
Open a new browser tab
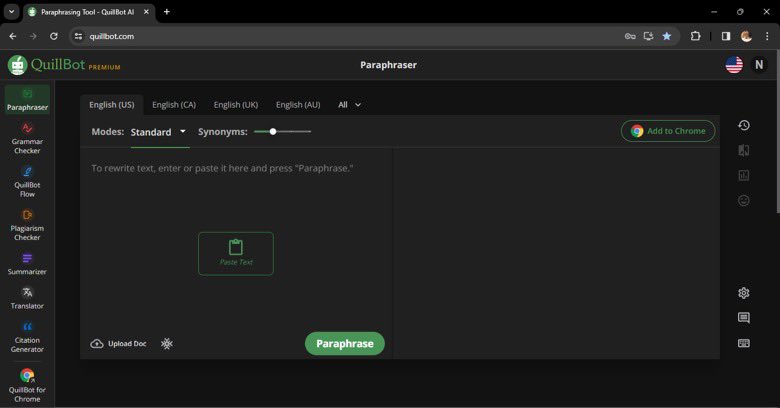[x=167, y=11]
